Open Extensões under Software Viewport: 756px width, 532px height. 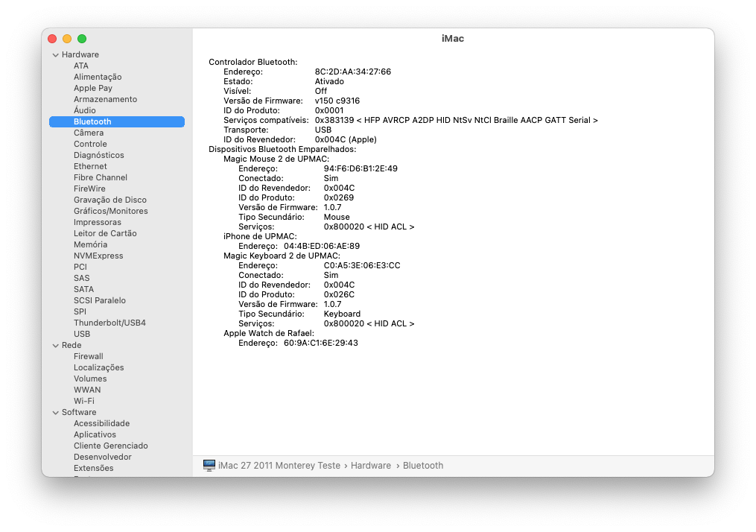(x=94, y=468)
